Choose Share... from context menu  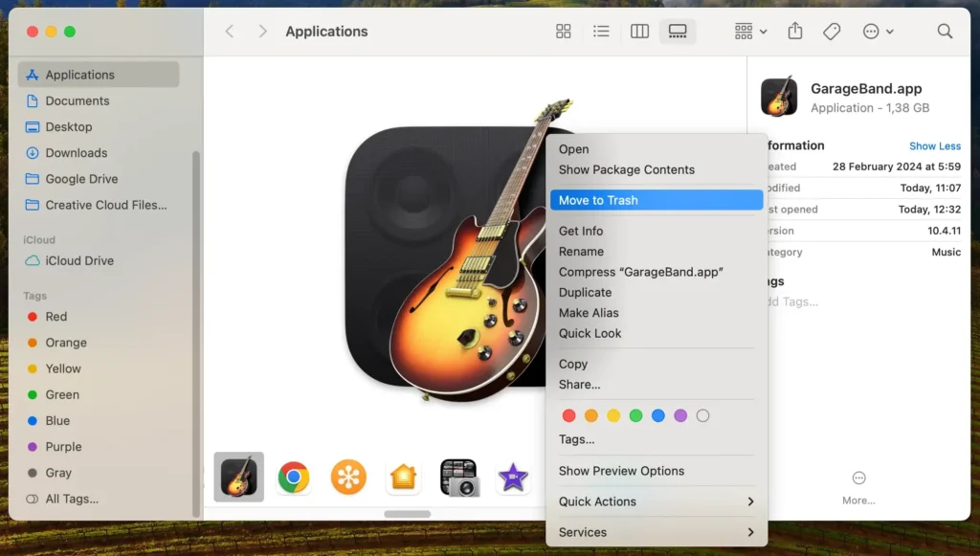[657, 385]
